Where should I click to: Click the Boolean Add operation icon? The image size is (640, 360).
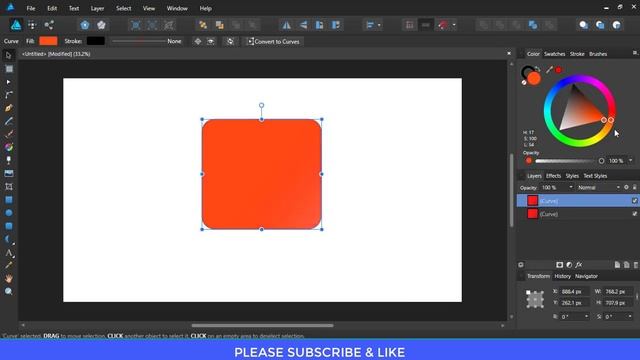pos(483,25)
